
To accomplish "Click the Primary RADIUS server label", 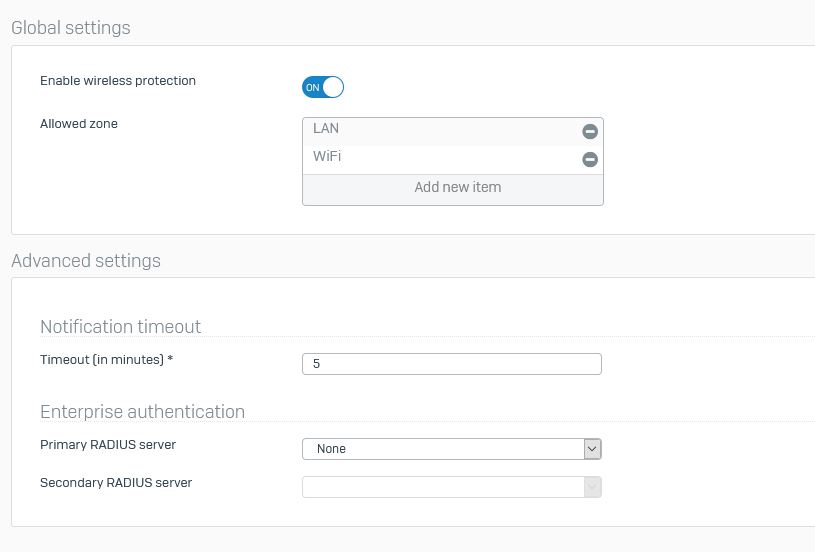I will [108, 445].
